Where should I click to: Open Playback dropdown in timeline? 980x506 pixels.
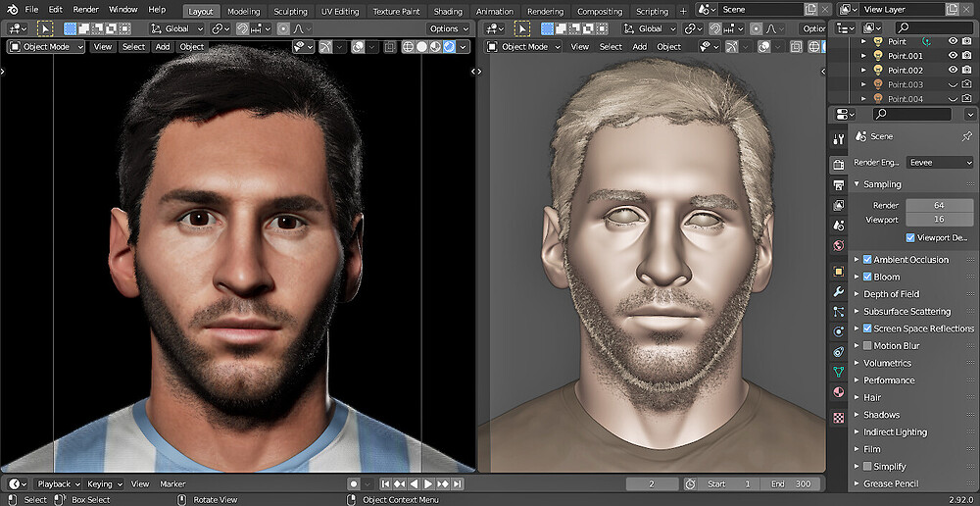point(58,483)
